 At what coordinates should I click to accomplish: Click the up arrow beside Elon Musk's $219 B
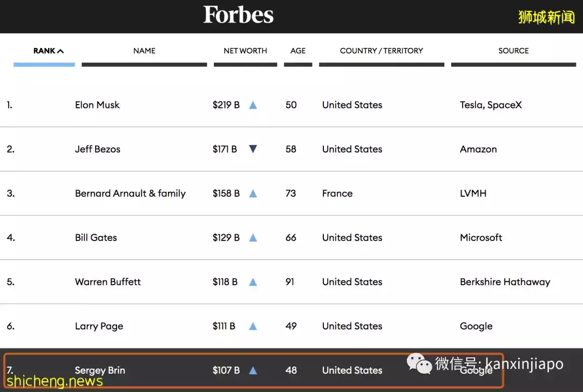click(x=253, y=105)
